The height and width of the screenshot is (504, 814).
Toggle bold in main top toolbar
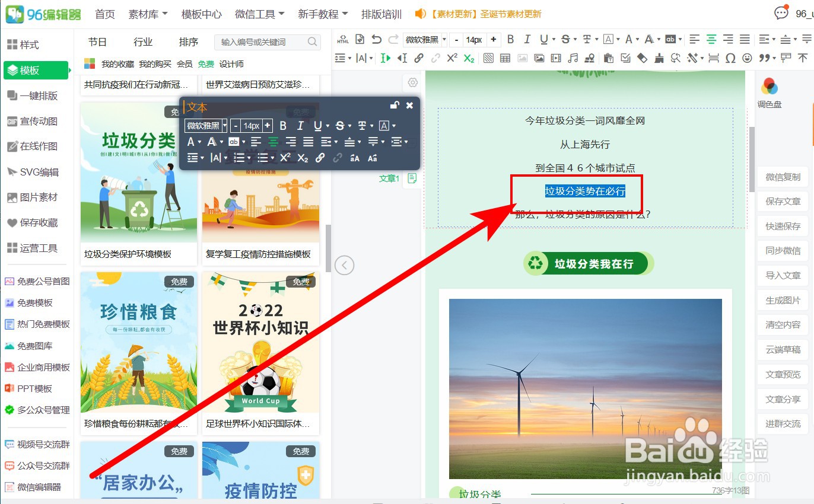510,40
